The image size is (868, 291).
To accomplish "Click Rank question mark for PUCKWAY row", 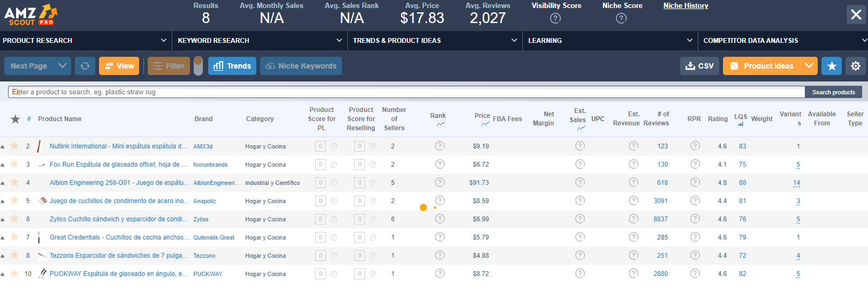I will (x=440, y=273).
